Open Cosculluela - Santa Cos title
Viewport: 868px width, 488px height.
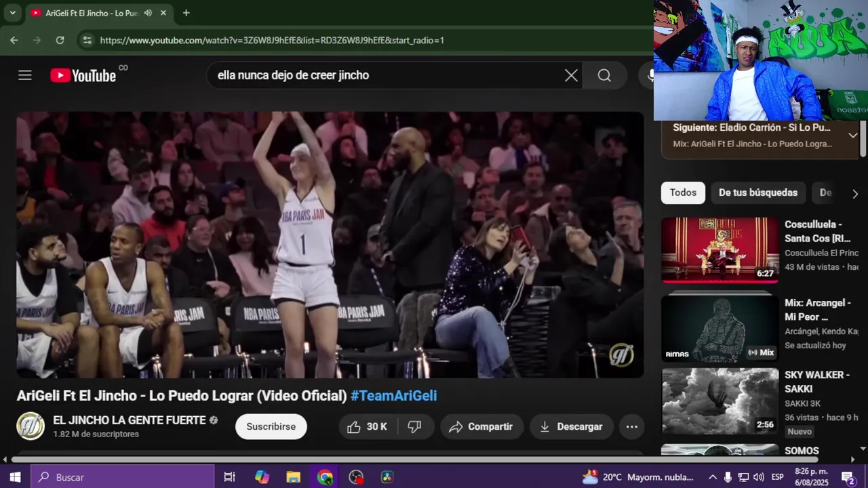(x=818, y=231)
